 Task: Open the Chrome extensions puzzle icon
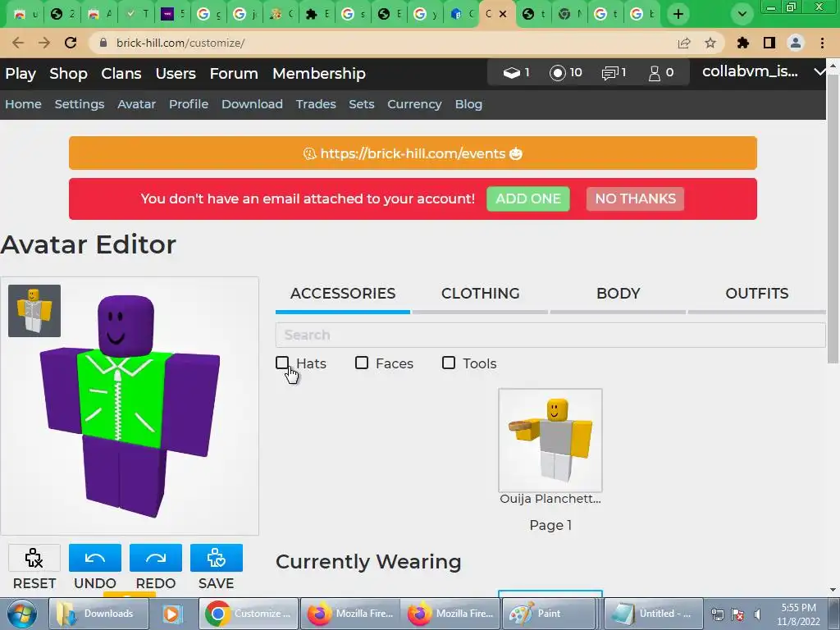(742, 43)
